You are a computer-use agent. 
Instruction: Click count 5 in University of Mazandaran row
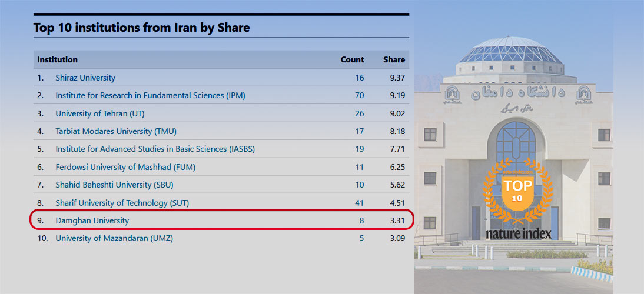(362, 238)
